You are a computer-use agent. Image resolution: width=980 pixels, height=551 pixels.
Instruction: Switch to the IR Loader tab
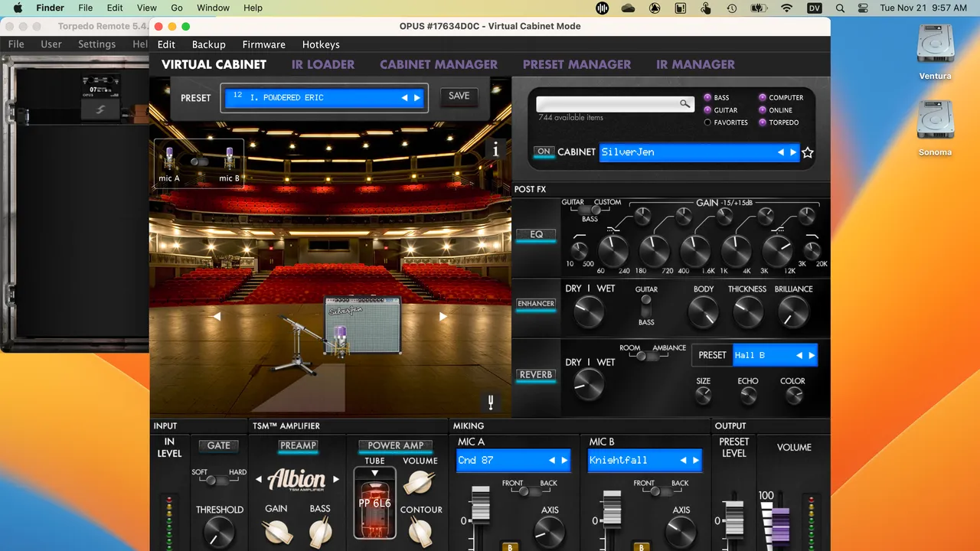(323, 64)
